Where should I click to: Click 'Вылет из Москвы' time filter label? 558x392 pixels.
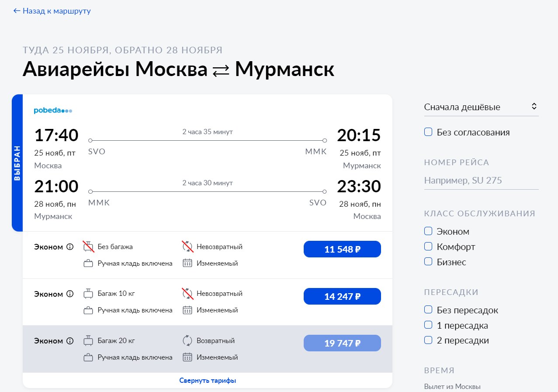(452, 387)
